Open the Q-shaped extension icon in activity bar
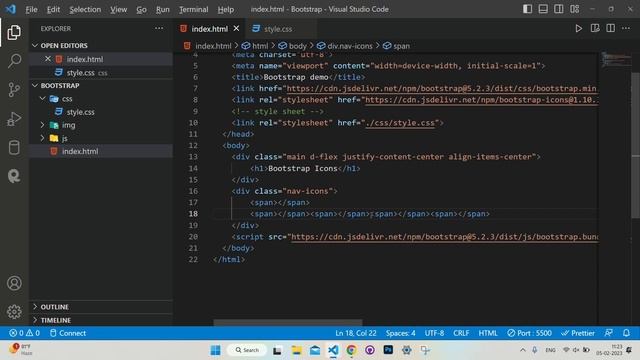The height and width of the screenshot is (360, 640). (14, 176)
